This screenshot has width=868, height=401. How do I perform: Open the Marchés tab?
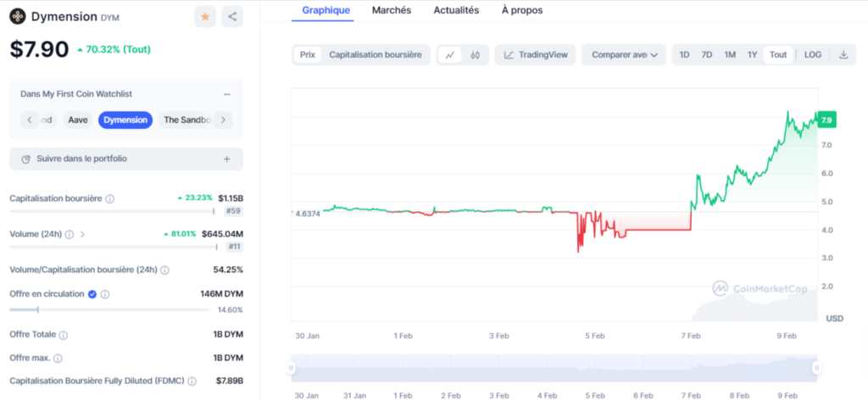click(x=392, y=10)
